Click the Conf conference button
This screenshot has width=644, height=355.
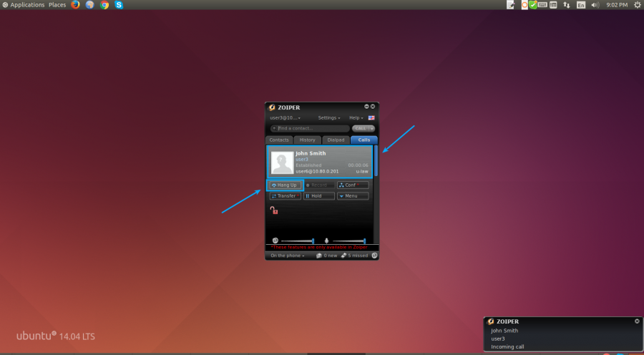pos(353,185)
